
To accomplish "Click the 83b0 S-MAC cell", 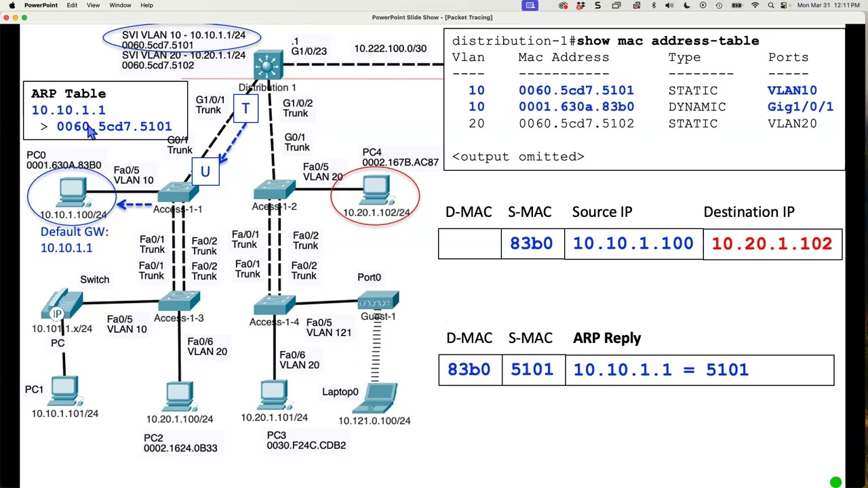I will coord(532,244).
